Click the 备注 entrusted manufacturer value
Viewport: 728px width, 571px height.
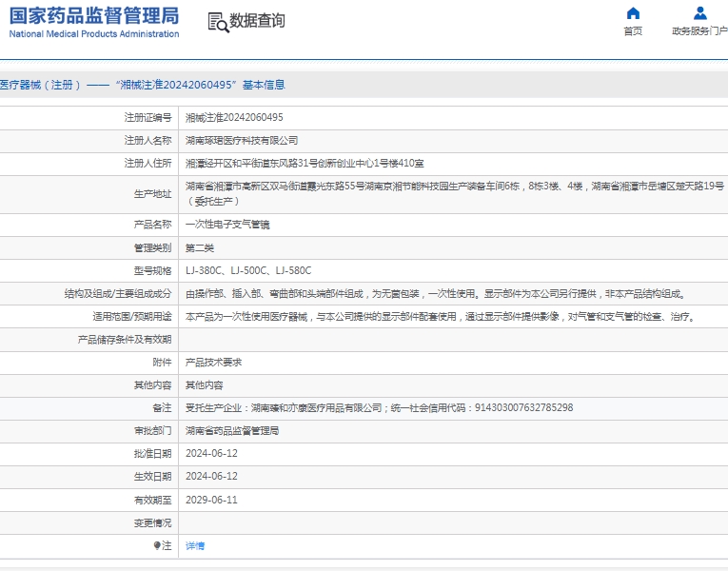[x=380, y=407]
